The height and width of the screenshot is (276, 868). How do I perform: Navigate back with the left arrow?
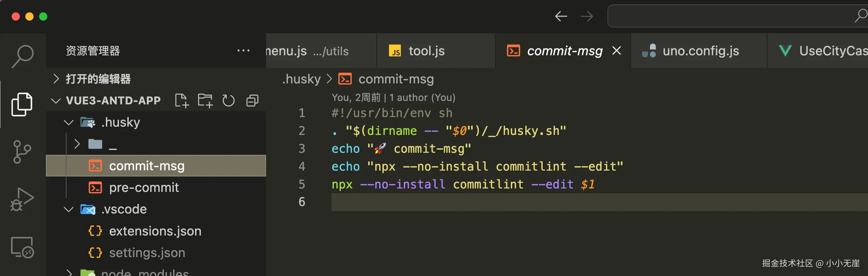coord(561,16)
